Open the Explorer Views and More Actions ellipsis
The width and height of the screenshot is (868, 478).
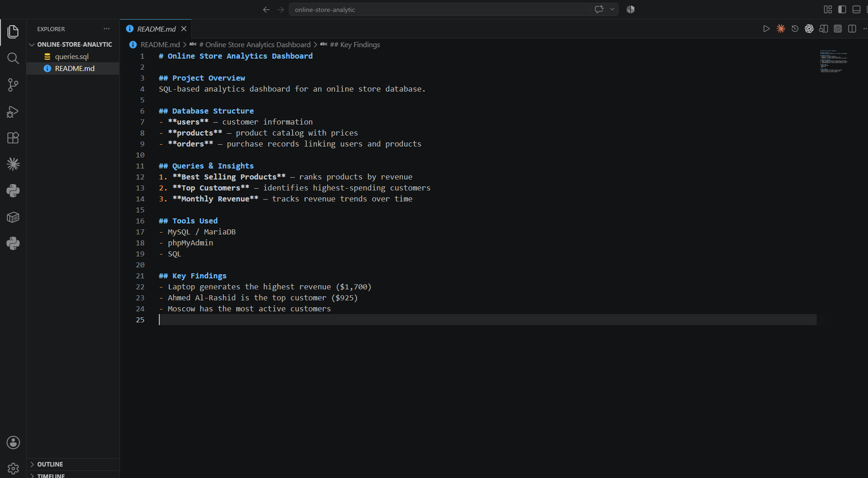click(x=107, y=28)
